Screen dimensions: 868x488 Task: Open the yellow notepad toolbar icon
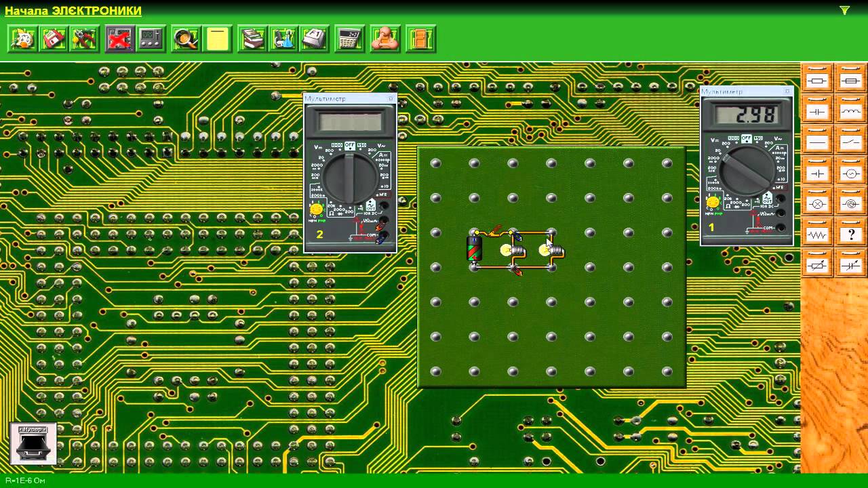pyautogui.click(x=218, y=39)
